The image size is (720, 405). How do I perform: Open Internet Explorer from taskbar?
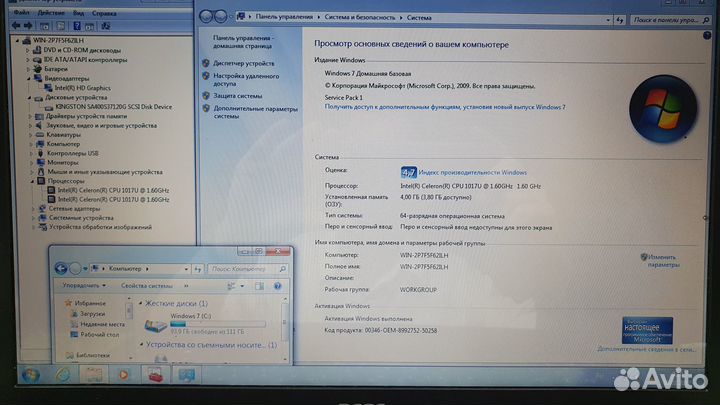pos(62,375)
